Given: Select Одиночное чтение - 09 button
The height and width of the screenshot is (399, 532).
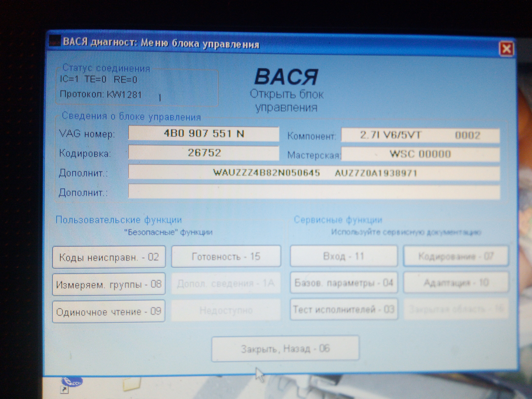Looking at the screenshot, I should [x=109, y=311].
